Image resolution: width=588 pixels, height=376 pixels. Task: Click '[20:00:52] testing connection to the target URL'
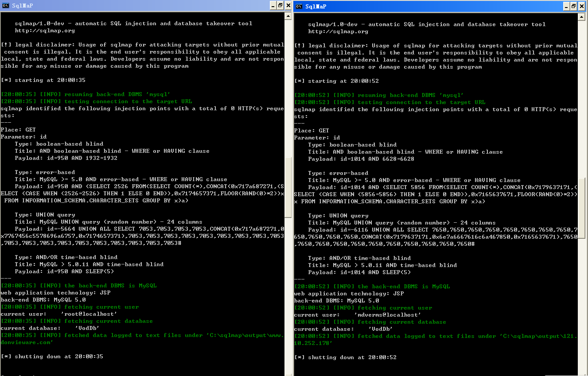389,102
